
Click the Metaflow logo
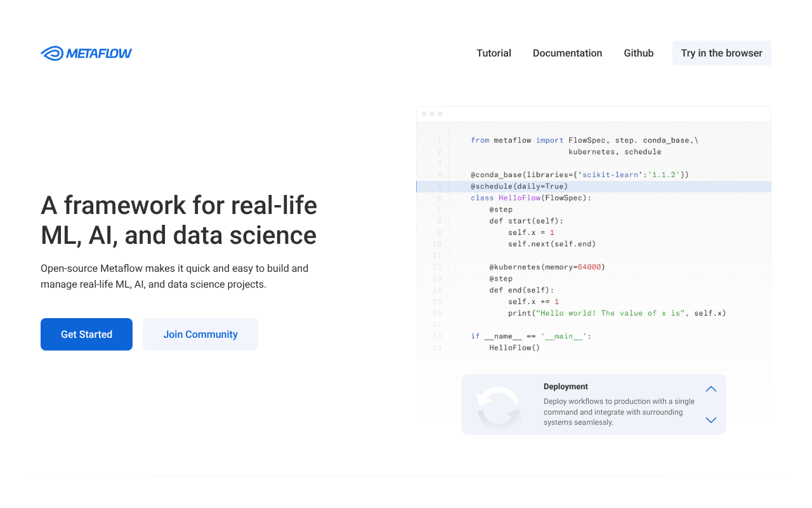(86, 53)
